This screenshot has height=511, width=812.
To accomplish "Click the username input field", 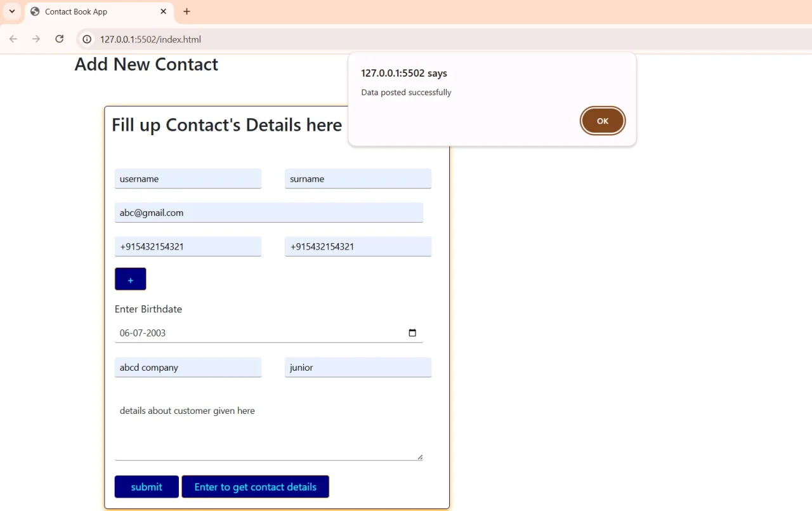I will (188, 178).
